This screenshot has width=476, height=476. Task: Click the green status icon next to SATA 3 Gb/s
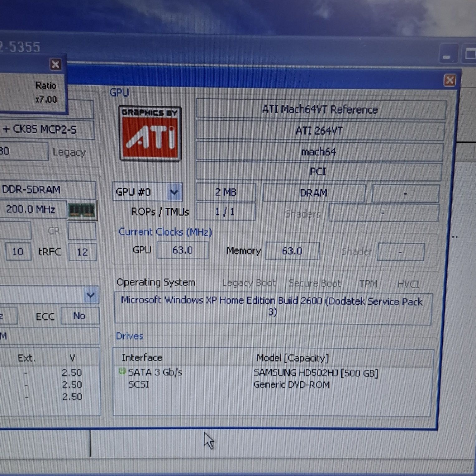[122, 371]
